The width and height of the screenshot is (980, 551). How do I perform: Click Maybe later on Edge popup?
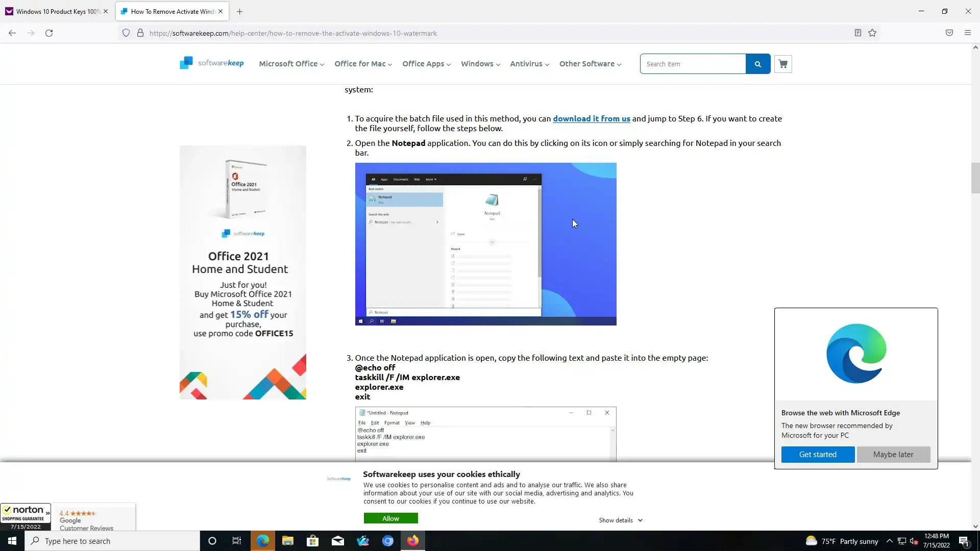tap(893, 454)
